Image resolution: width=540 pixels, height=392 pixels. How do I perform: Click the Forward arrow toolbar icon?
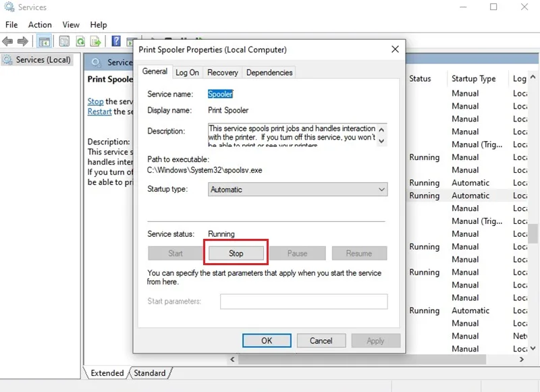[23, 42]
